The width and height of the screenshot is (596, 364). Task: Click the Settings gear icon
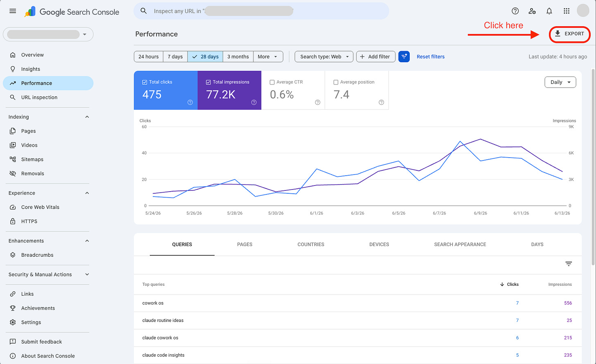pyautogui.click(x=13, y=322)
